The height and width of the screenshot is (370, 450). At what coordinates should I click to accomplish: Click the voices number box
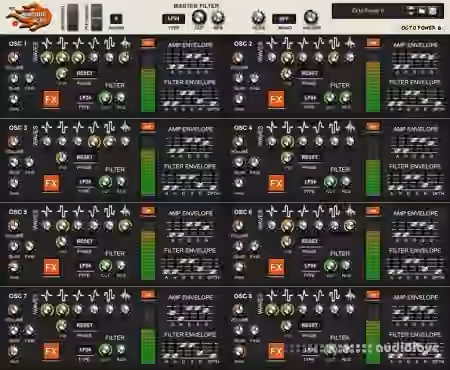coord(116,19)
